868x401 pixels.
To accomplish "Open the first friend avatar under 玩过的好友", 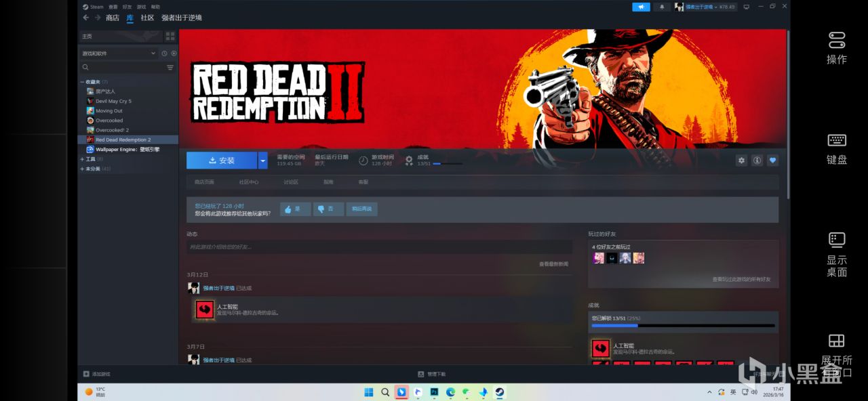I will point(598,258).
